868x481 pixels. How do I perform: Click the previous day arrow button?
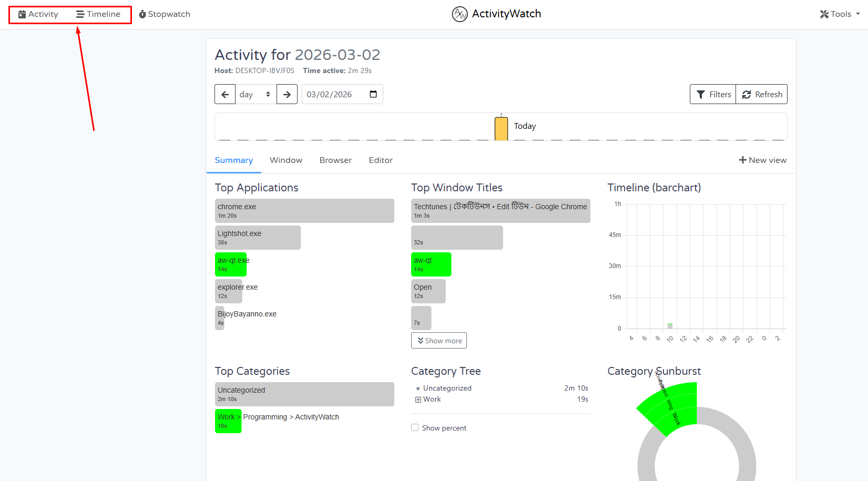(225, 95)
